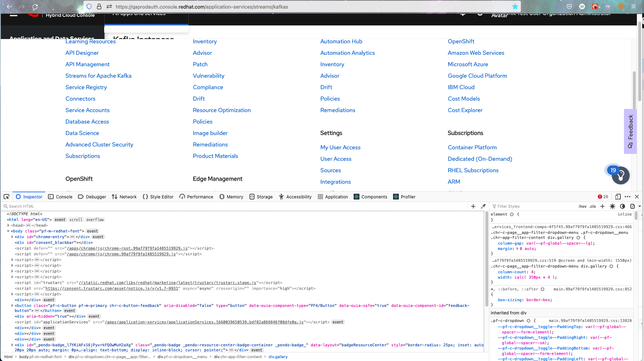Open Responsive Design Mode icon
This screenshot has width=644, height=361.
618,197
